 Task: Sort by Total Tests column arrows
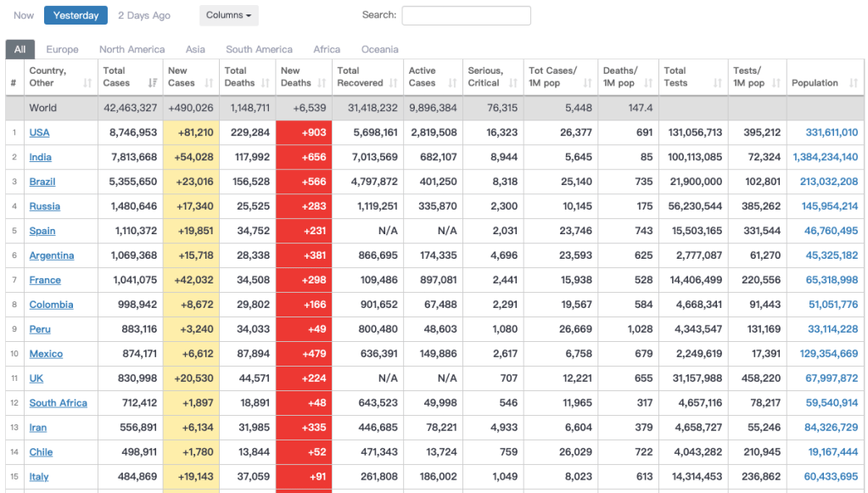pos(718,83)
